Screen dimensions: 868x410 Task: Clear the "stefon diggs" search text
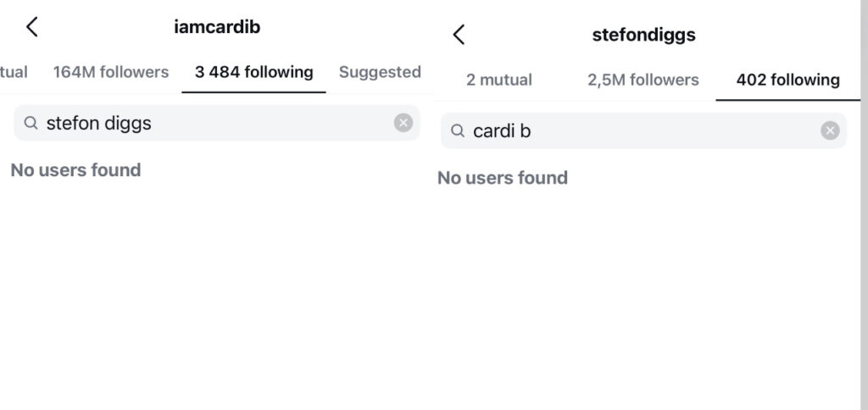pyautogui.click(x=403, y=123)
